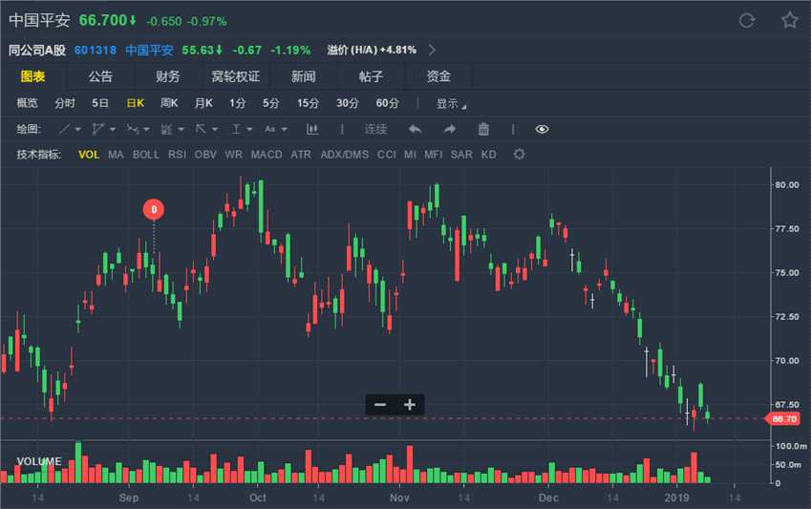Click the red D dividend marker
Viewport: 812px width, 509px height.
click(x=153, y=207)
